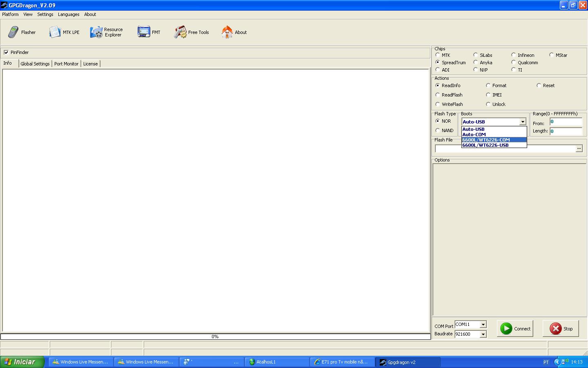Uncheck the PinFinder checkbox

point(6,52)
